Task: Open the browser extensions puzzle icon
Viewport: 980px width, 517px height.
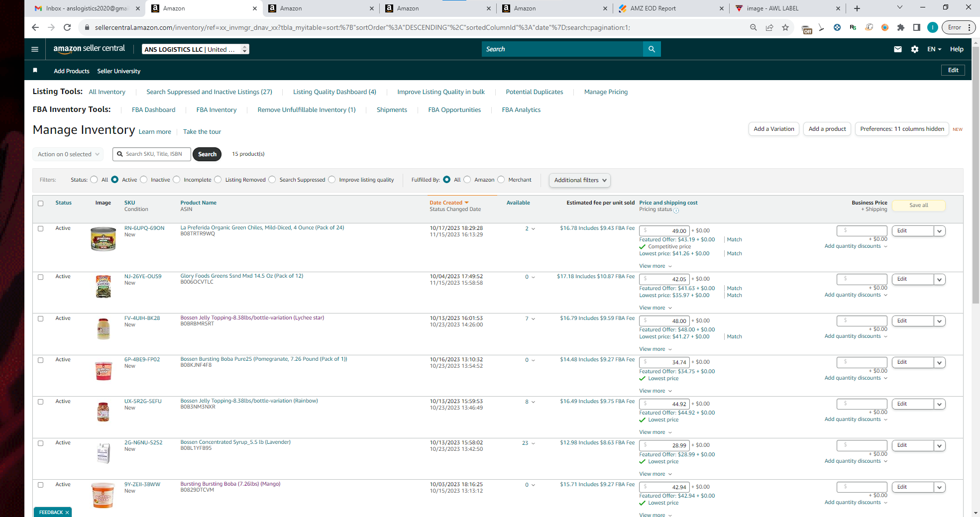Action: coord(901,27)
